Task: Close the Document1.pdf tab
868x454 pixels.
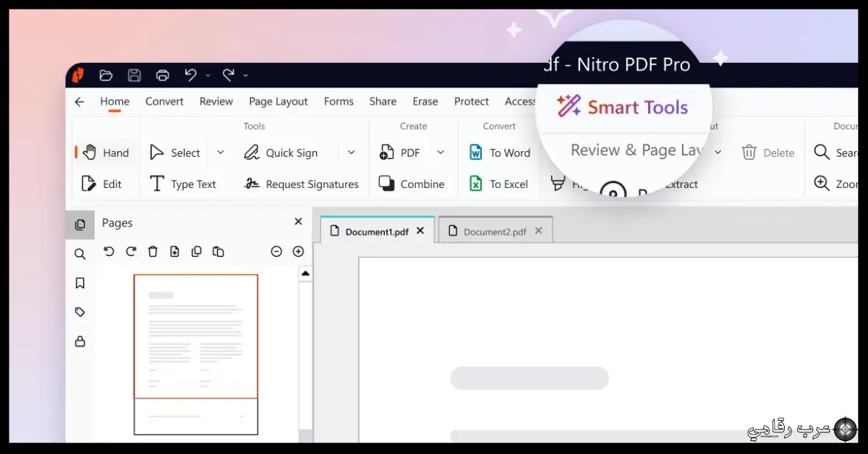Action: [x=420, y=231]
